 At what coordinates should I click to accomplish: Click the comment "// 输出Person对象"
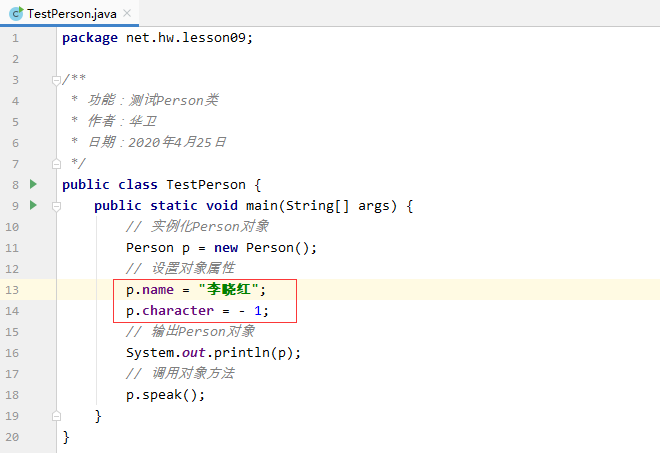[x=191, y=331]
